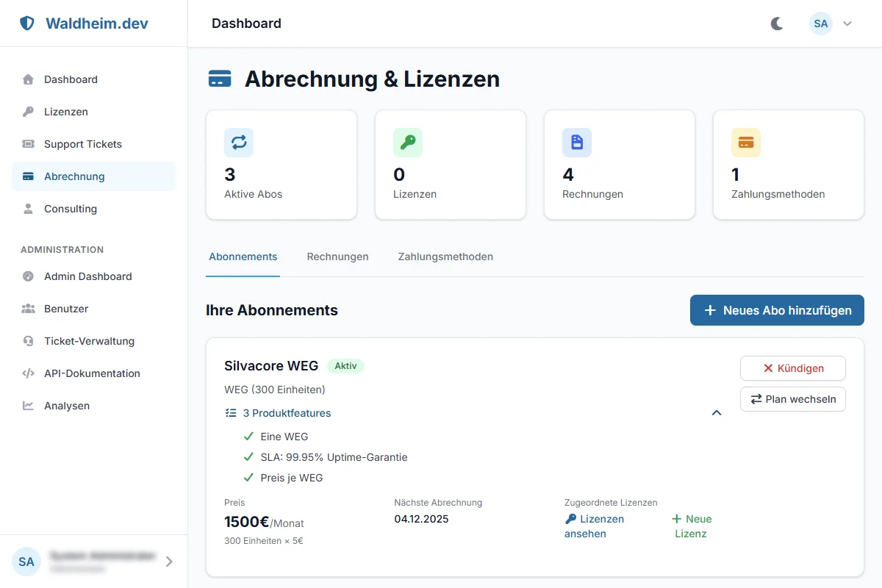Click the Support Tickets ticket icon

tap(28, 144)
